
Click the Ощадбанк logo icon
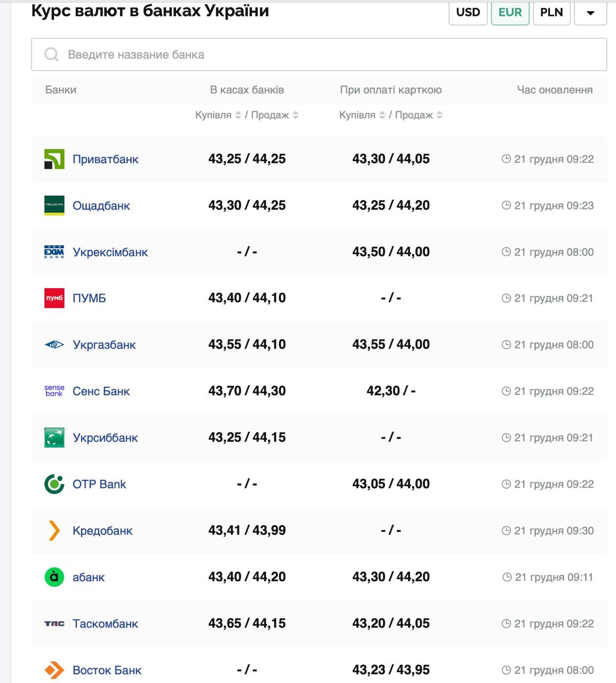tap(54, 205)
